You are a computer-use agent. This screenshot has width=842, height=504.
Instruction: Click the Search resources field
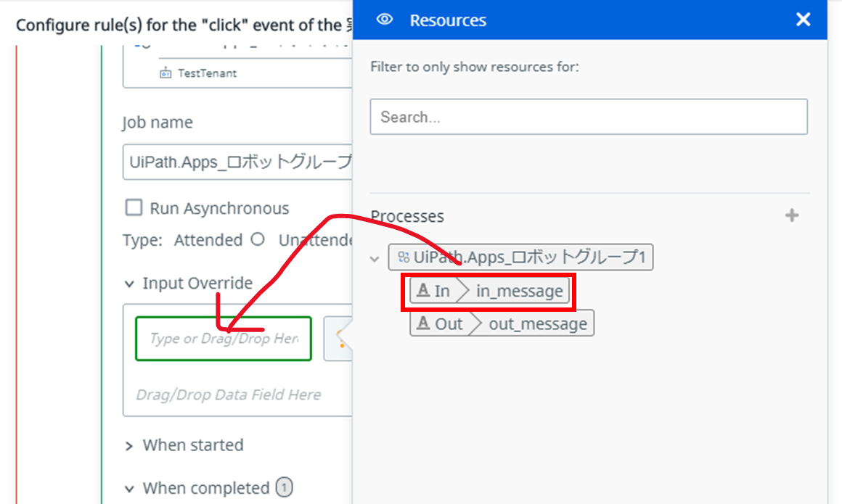click(x=589, y=117)
